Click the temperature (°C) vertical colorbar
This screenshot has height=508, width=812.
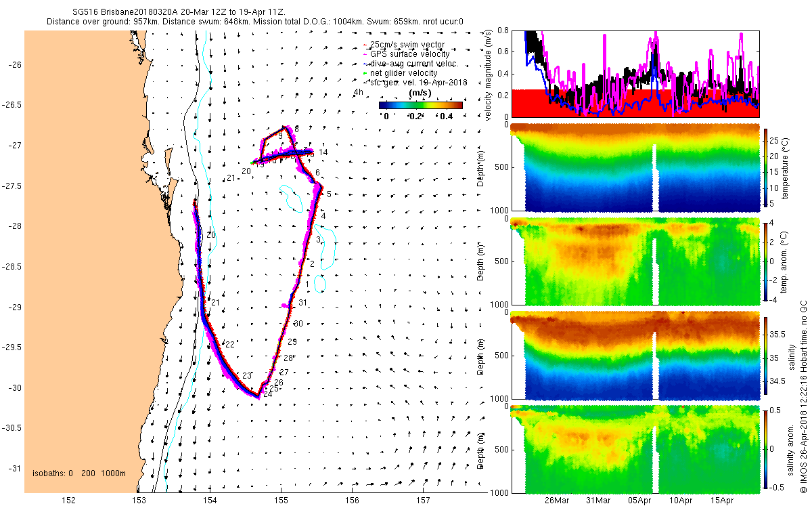(x=766, y=168)
